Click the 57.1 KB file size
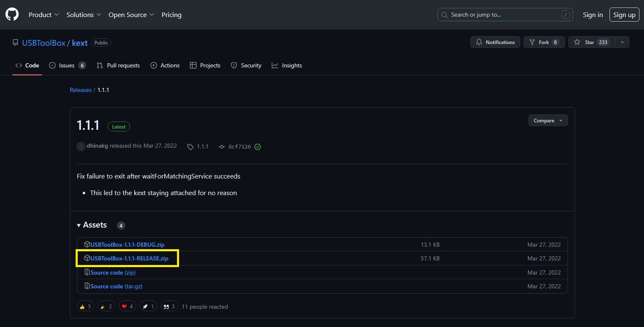Viewport: 644px width, 327px height. click(430, 258)
